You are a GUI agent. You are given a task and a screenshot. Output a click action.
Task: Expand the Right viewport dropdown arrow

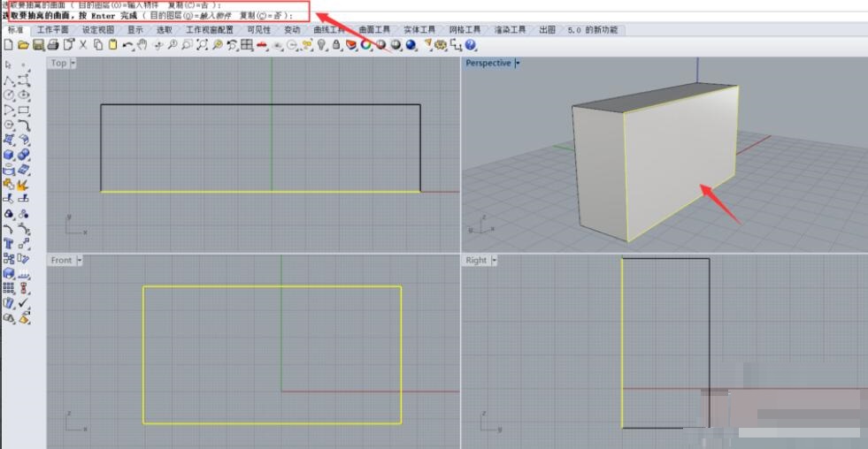pyautogui.click(x=494, y=260)
